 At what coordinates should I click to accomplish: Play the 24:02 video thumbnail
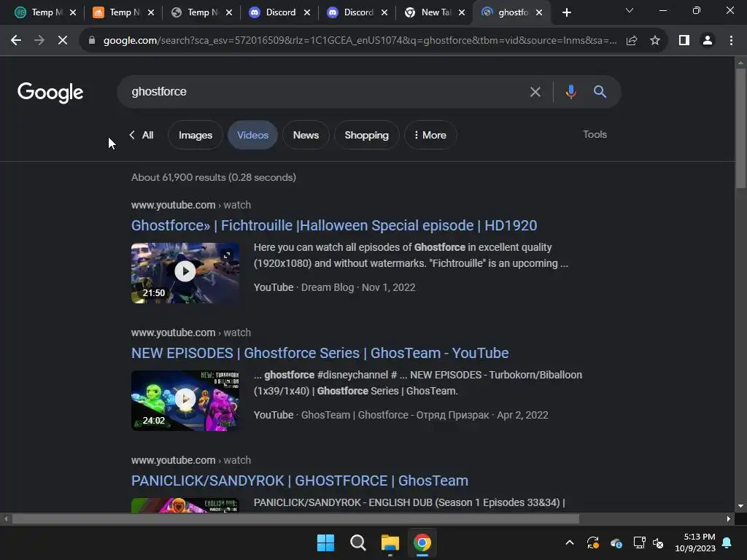[x=185, y=400]
